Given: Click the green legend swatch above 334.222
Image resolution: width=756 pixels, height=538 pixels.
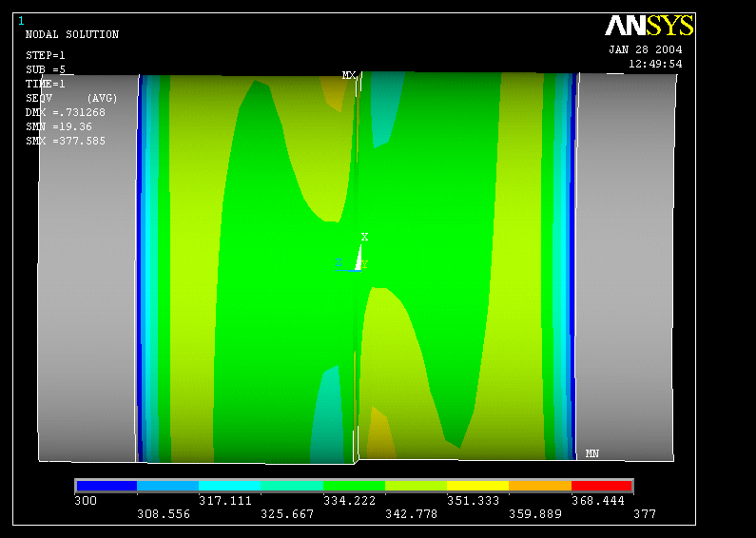Looking at the screenshot, I should pos(354,486).
